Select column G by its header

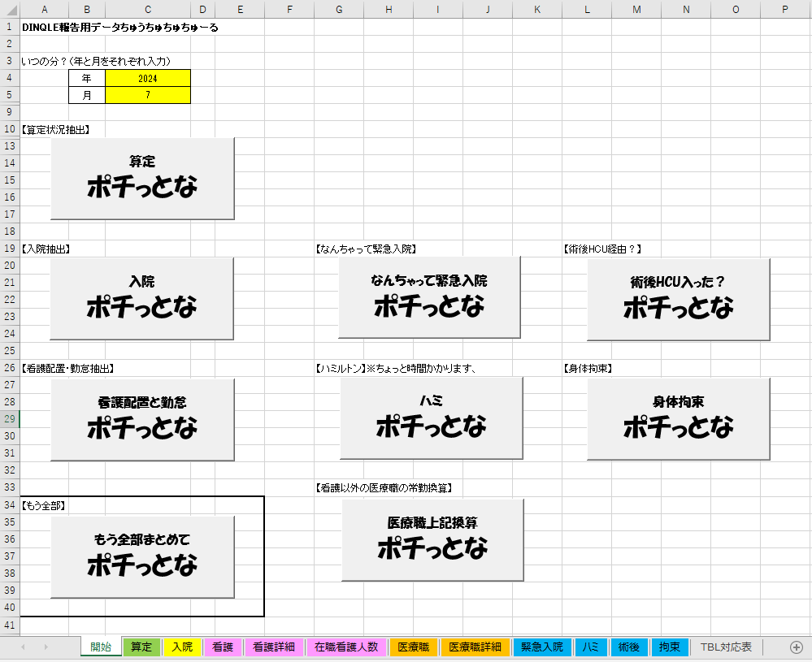pyautogui.click(x=338, y=9)
